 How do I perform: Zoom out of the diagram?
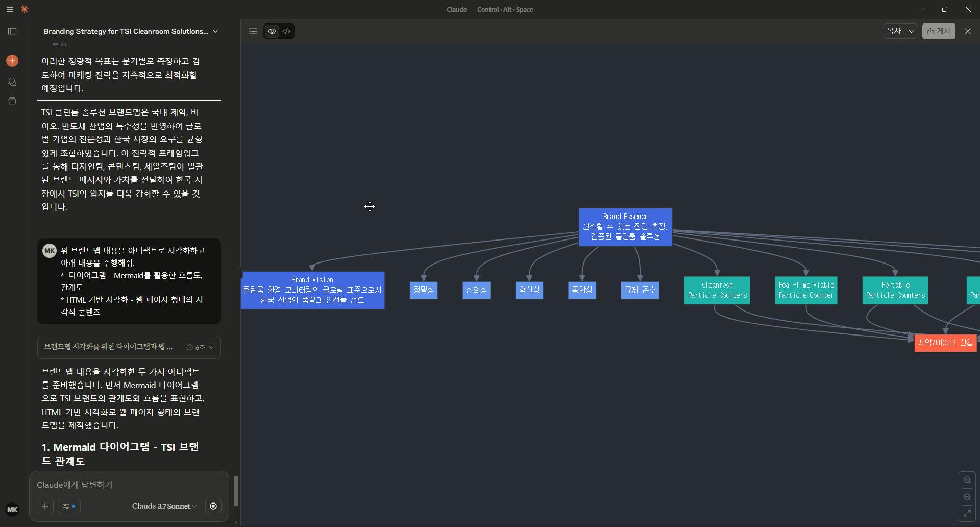[967, 497]
